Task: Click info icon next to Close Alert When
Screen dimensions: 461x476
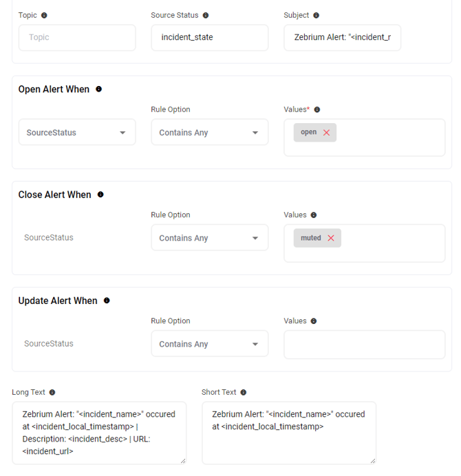Action: (100, 195)
